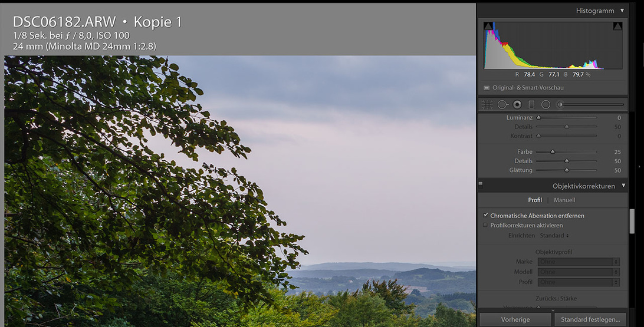This screenshot has height=327, width=644.
Task: Collapse the Histogramm panel
Action: pyautogui.click(x=622, y=11)
